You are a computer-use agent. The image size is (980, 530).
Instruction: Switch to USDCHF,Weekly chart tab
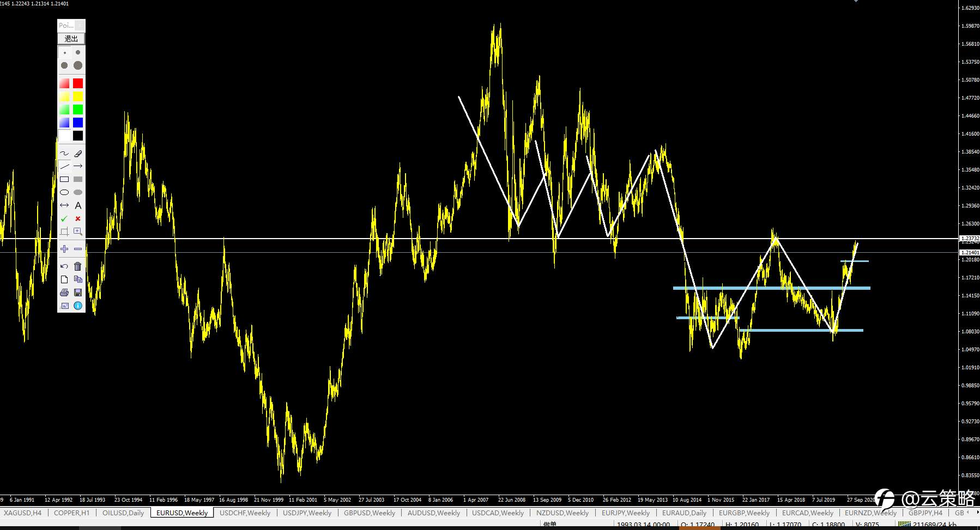tap(245, 513)
